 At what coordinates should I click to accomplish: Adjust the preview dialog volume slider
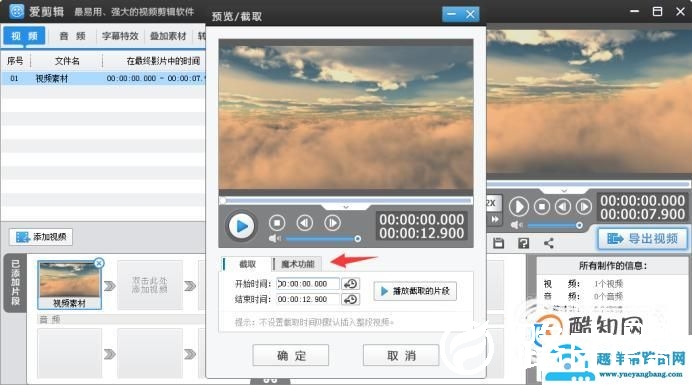[323, 238]
